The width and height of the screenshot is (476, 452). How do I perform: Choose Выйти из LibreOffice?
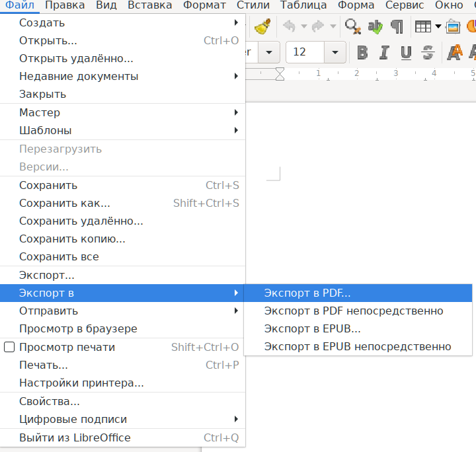coord(123,437)
